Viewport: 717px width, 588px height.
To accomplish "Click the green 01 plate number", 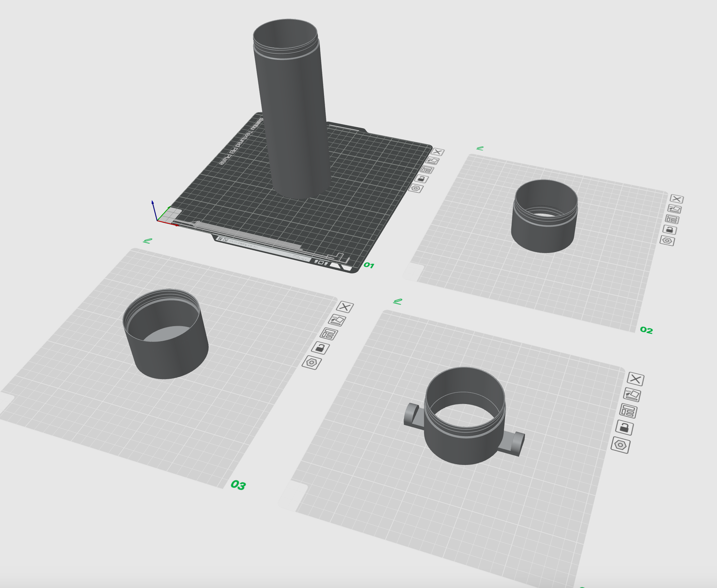I will pyautogui.click(x=369, y=265).
